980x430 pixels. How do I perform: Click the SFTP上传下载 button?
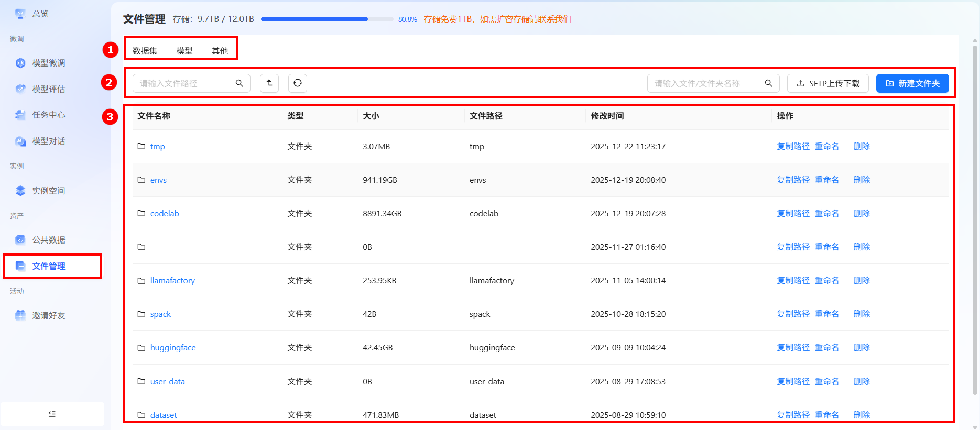pyautogui.click(x=827, y=83)
